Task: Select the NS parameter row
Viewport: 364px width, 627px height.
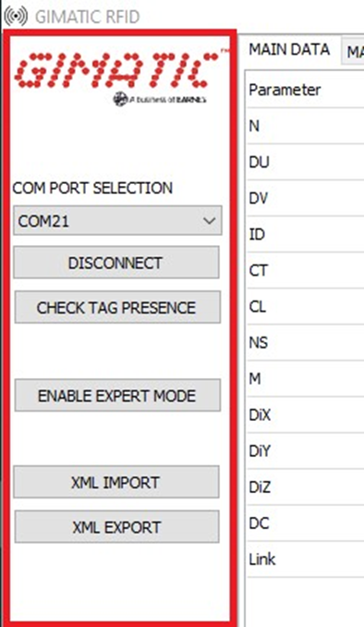Action: 305,343
